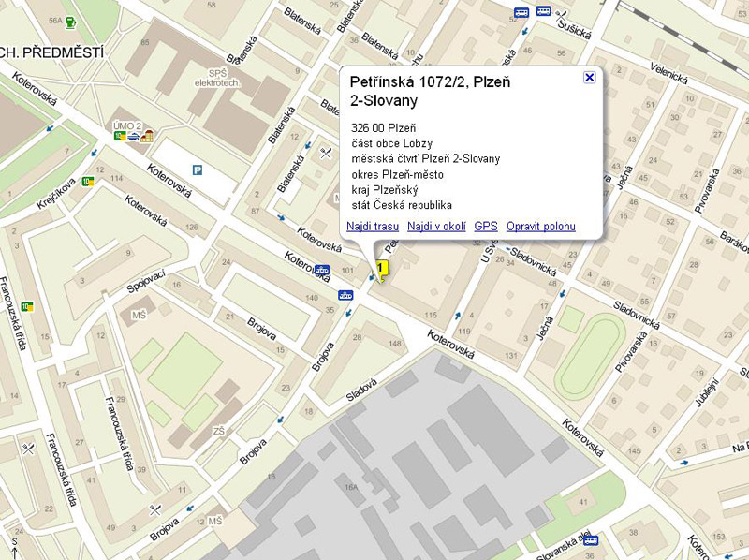Click the town hall building icon under ÚMO 2
The height and width of the screenshot is (560, 749).
147,137
